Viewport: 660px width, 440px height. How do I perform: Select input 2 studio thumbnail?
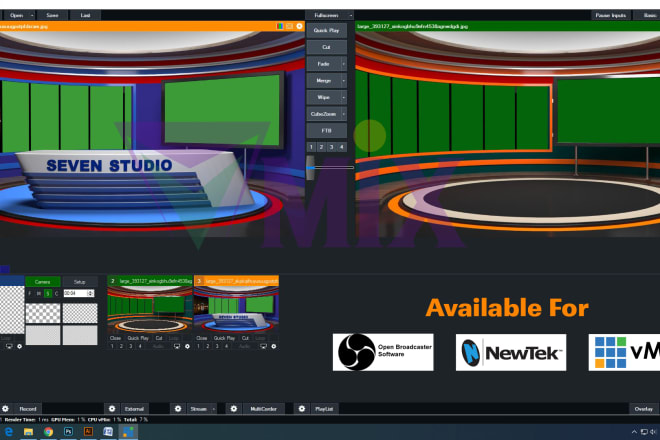coord(149,309)
